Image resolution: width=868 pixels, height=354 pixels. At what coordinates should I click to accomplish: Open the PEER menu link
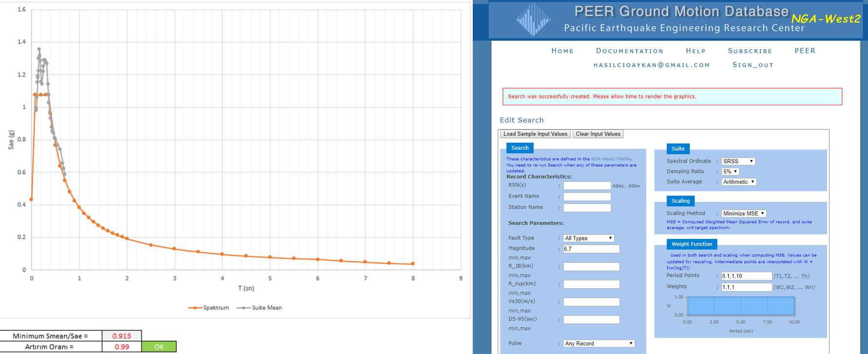805,51
